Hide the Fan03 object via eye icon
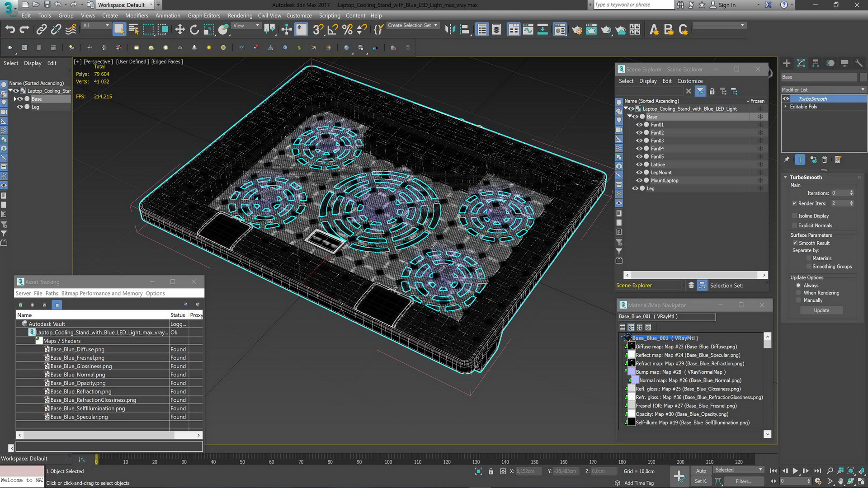Viewport: 868px width, 488px height. 639,141
